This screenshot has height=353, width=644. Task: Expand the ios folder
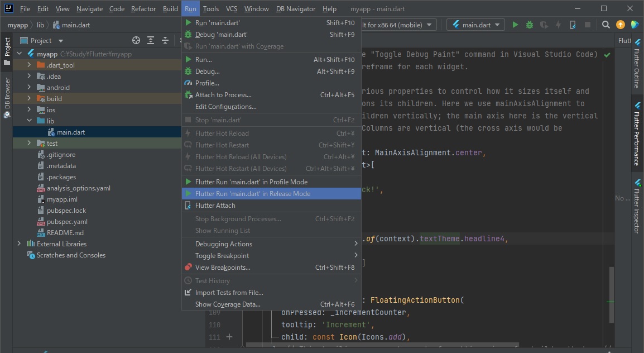(x=29, y=109)
